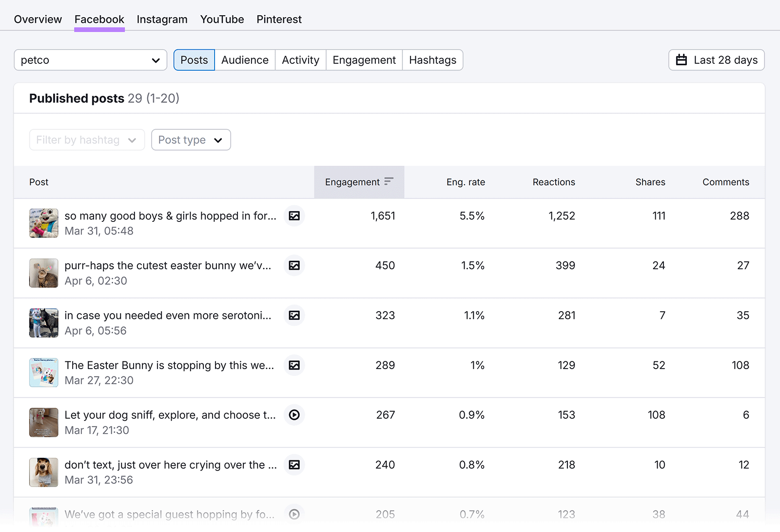The width and height of the screenshot is (780, 532).
Task: Open the petco account dropdown
Action: coord(90,59)
